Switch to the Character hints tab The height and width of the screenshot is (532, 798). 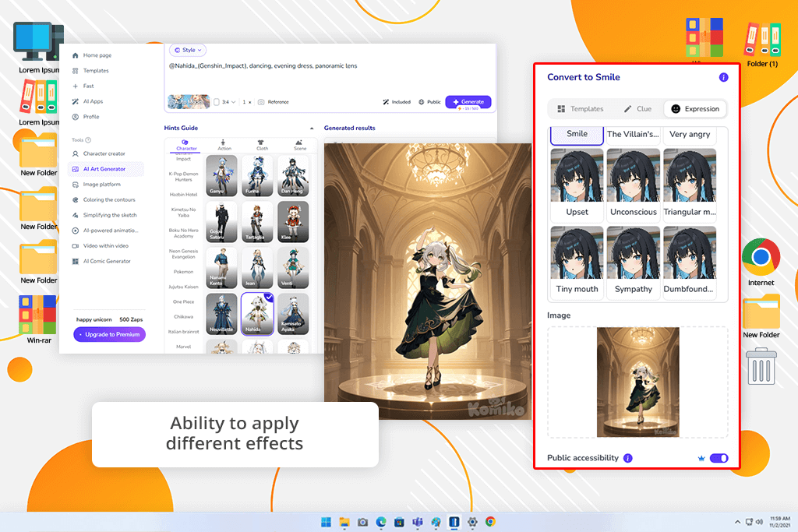pos(186,145)
